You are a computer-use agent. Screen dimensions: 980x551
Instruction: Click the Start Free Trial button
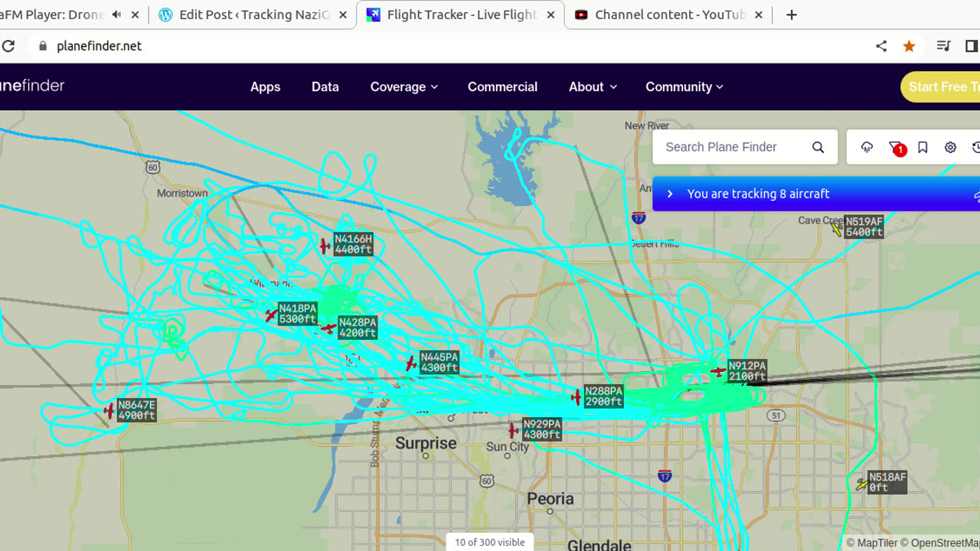tap(940, 86)
